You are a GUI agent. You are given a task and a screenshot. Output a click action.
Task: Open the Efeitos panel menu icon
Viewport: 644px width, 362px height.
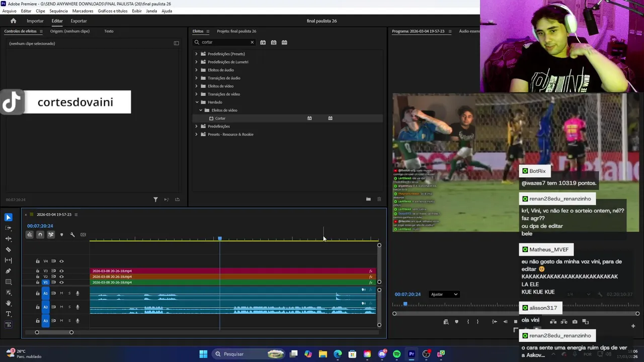point(208,31)
